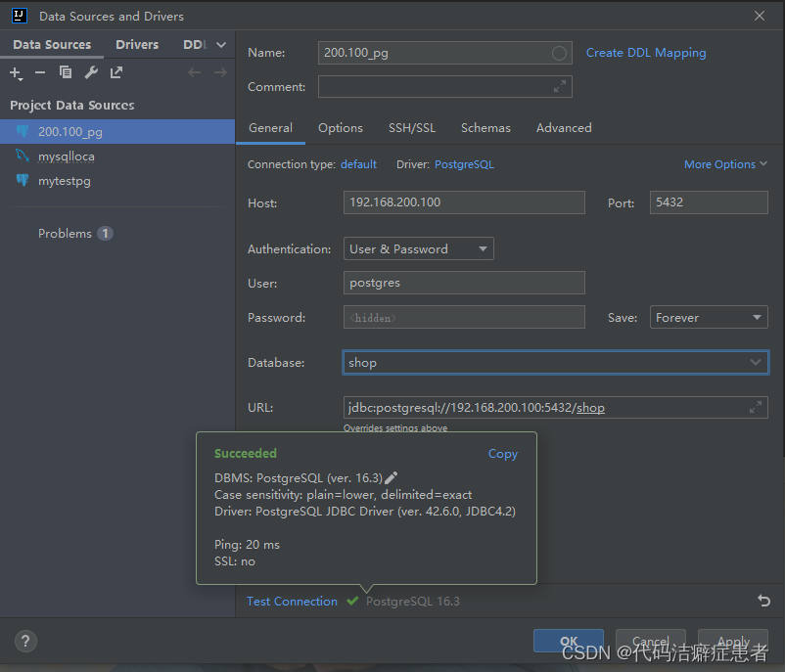Click the revert changes arrow icon
Image resolution: width=785 pixels, height=672 pixels.
pyautogui.click(x=763, y=601)
